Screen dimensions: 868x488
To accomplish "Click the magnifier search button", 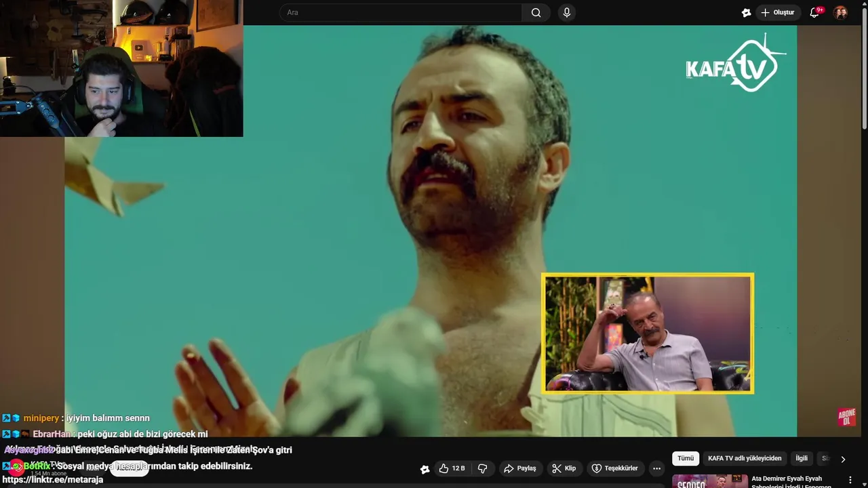I will (536, 12).
